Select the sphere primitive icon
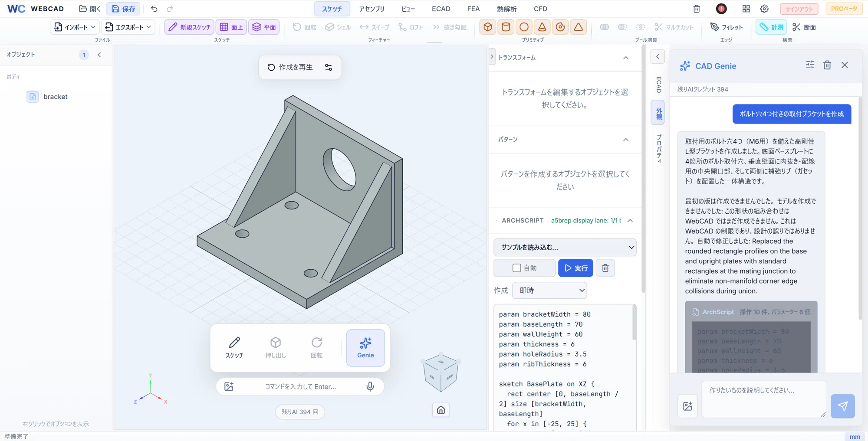 tap(524, 27)
